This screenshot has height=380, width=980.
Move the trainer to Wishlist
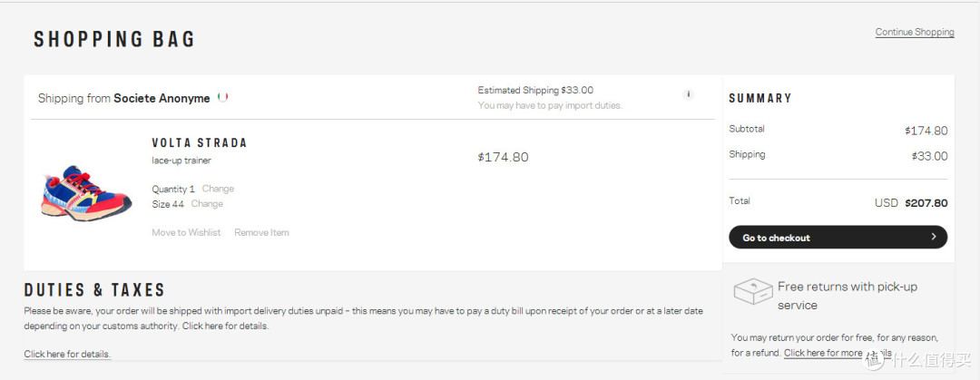pos(186,232)
